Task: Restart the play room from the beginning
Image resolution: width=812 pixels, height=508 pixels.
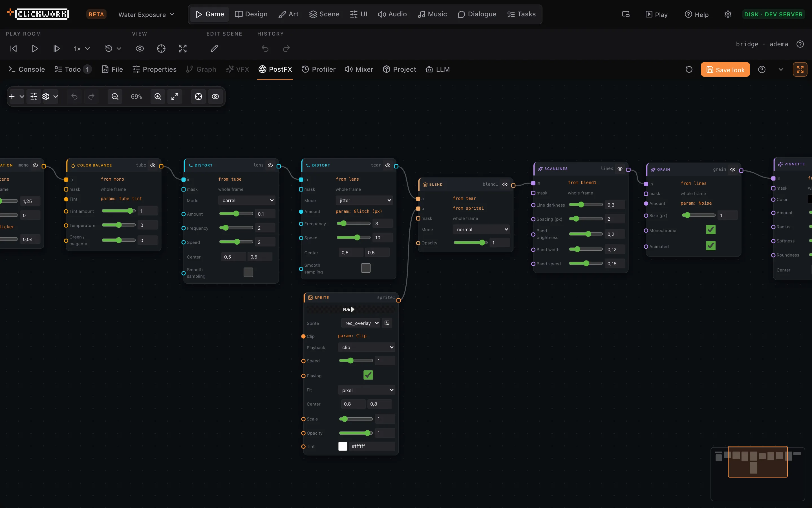Action: click(x=14, y=49)
